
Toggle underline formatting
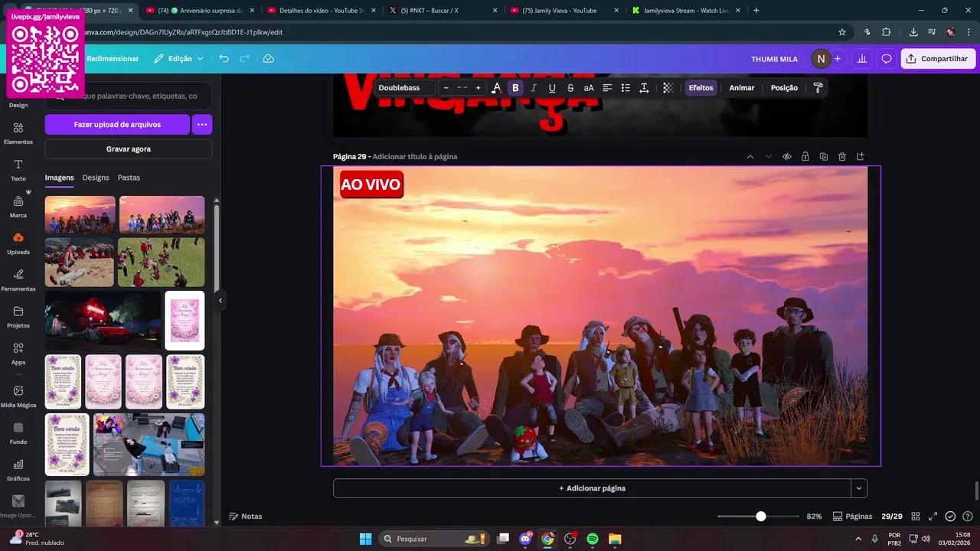click(552, 88)
